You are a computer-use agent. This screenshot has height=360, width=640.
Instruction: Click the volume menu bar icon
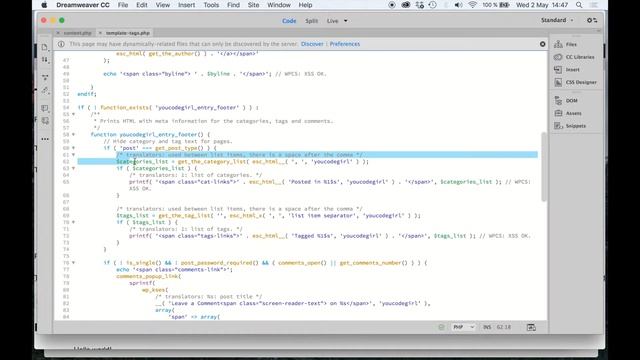pos(458,5)
